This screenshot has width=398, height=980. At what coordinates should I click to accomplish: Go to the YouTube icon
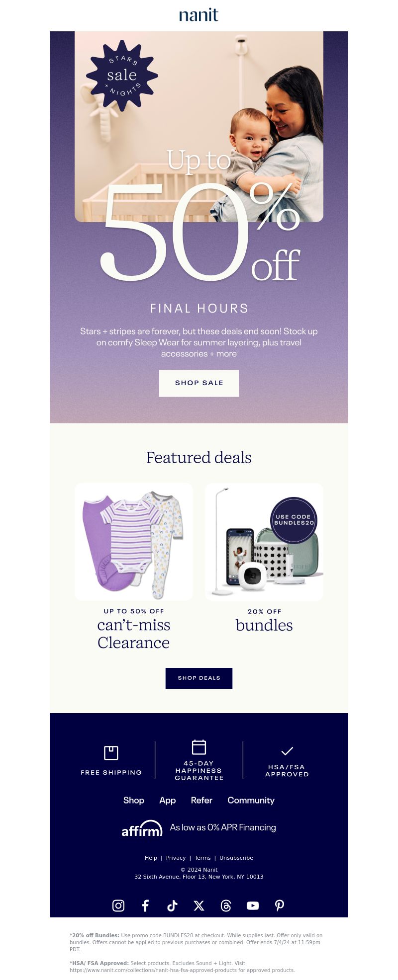pos(253,905)
